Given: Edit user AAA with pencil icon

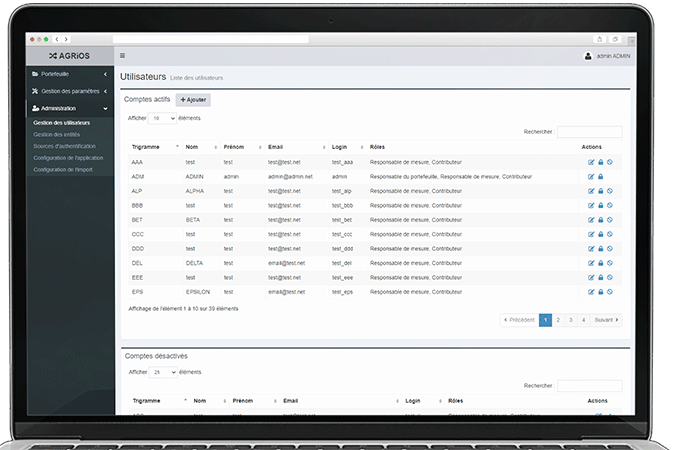Looking at the screenshot, I should click(591, 162).
